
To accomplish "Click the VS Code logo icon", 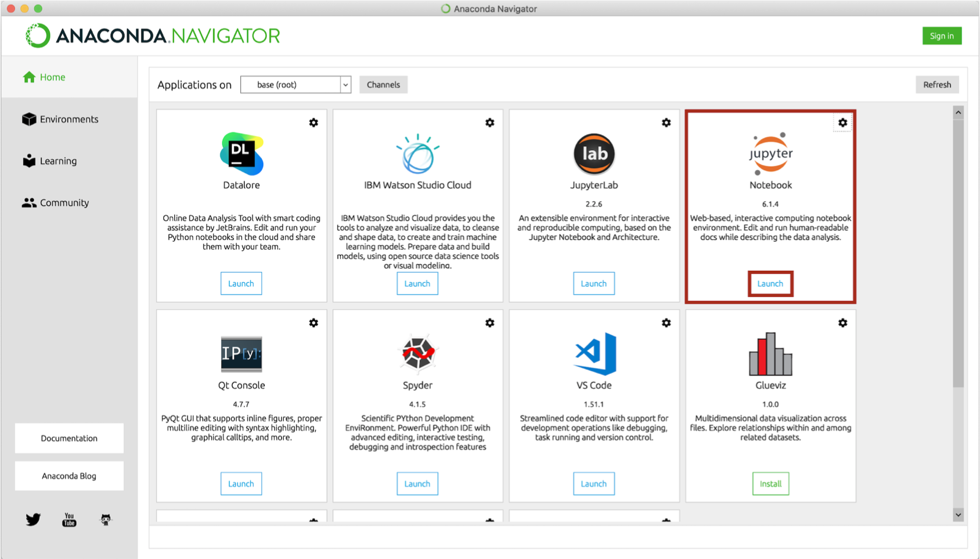I will [594, 353].
